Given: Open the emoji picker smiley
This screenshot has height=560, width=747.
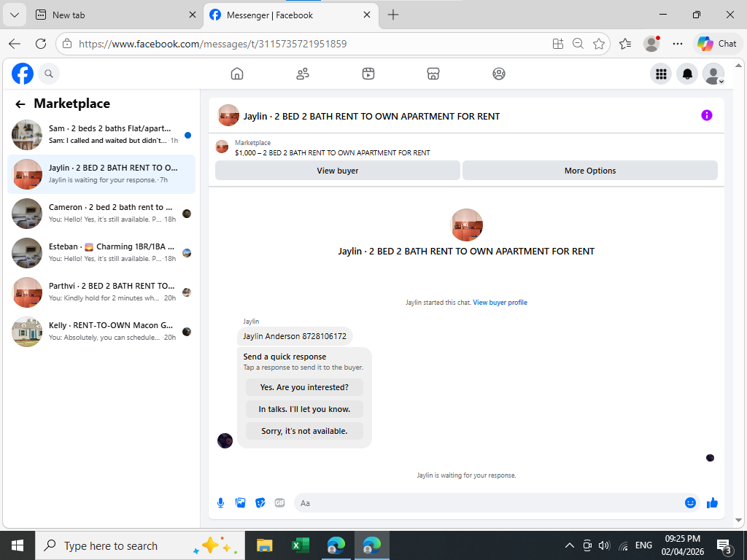Looking at the screenshot, I should click(x=690, y=503).
